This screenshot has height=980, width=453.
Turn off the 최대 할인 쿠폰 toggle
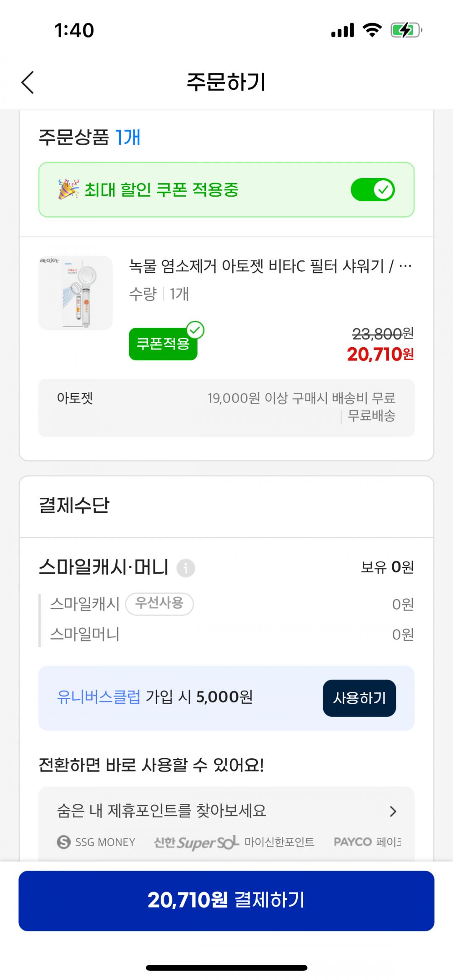tap(372, 190)
